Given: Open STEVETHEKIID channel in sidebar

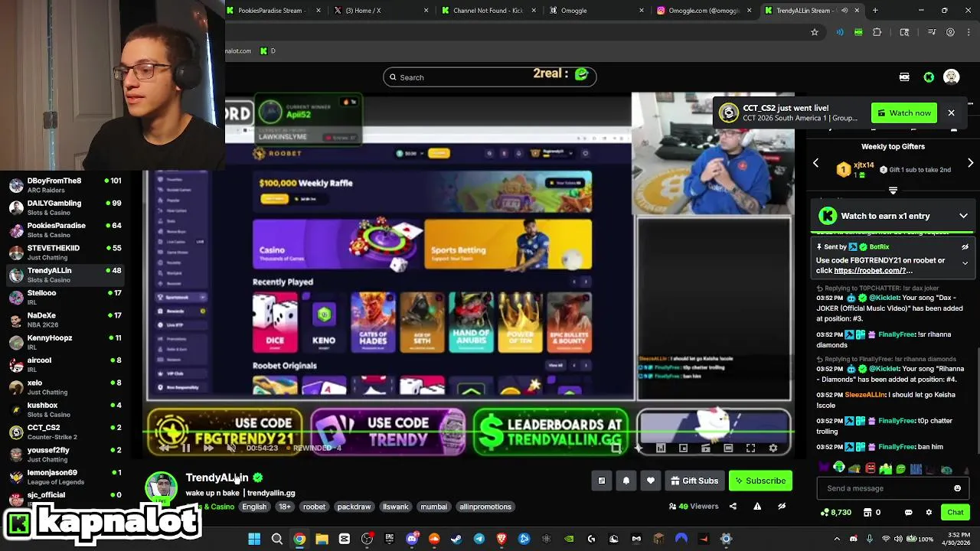Looking at the screenshot, I should (x=65, y=253).
